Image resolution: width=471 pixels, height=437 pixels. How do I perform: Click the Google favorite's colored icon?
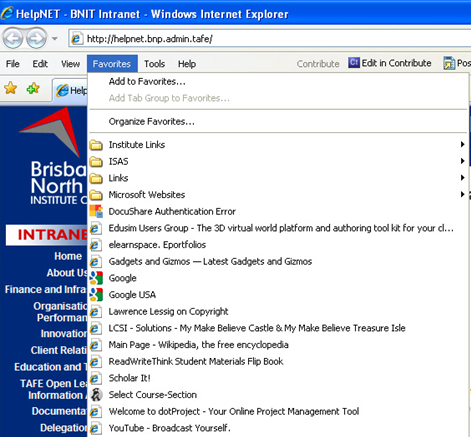pos(96,278)
